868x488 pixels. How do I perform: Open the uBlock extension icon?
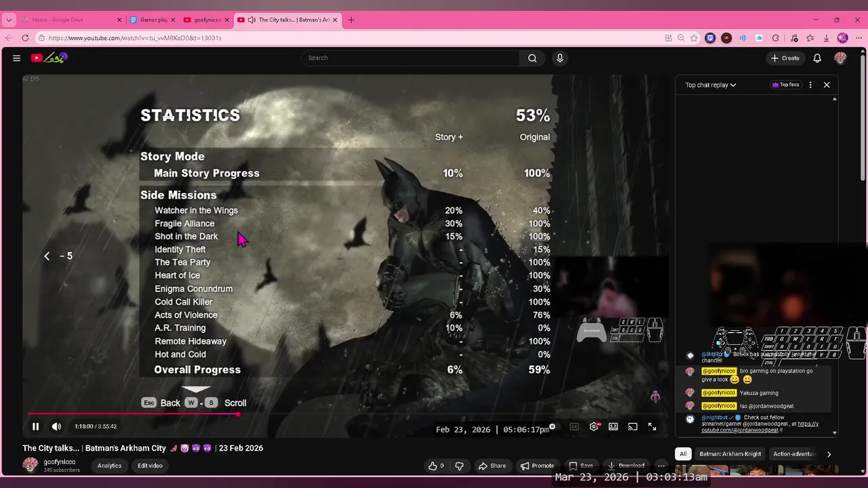pos(726,38)
